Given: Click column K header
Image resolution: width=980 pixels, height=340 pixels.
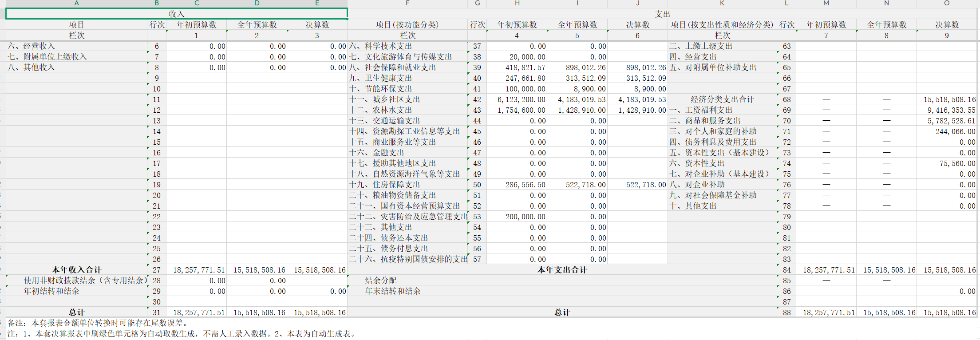Looking at the screenshot, I should point(722,3).
